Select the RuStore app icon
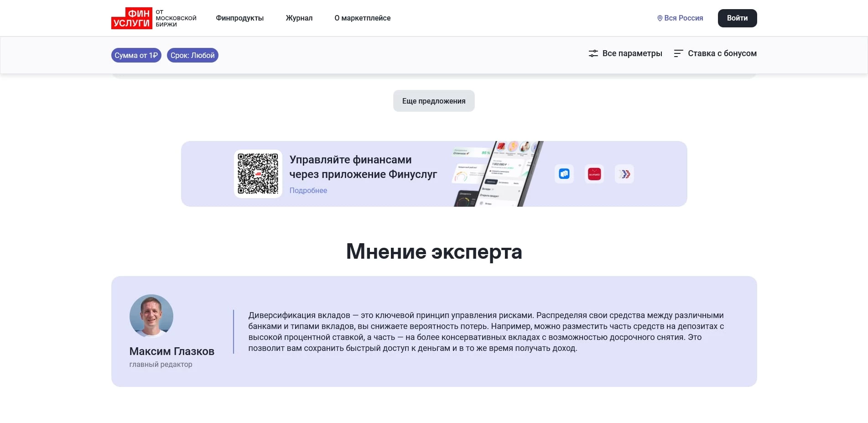 pyautogui.click(x=564, y=174)
